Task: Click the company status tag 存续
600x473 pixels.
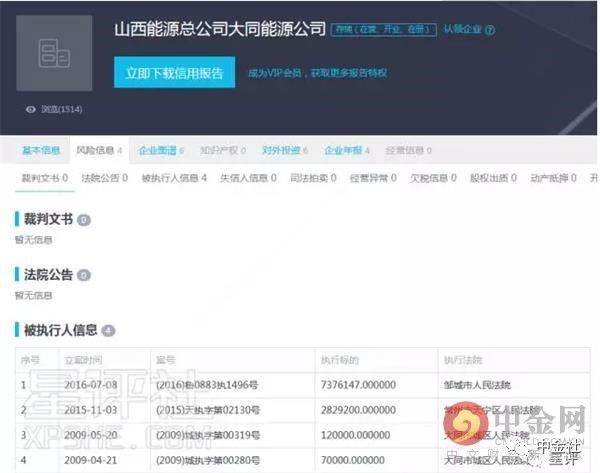Action: coord(383,29)
